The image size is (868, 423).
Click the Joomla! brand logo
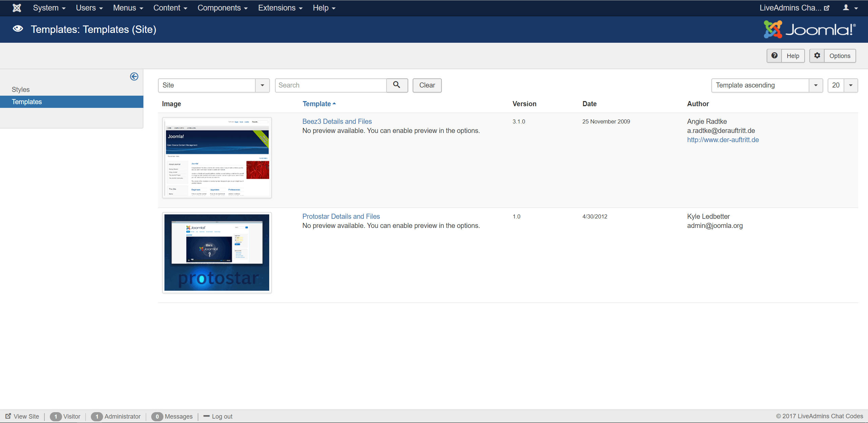(810, 30)
